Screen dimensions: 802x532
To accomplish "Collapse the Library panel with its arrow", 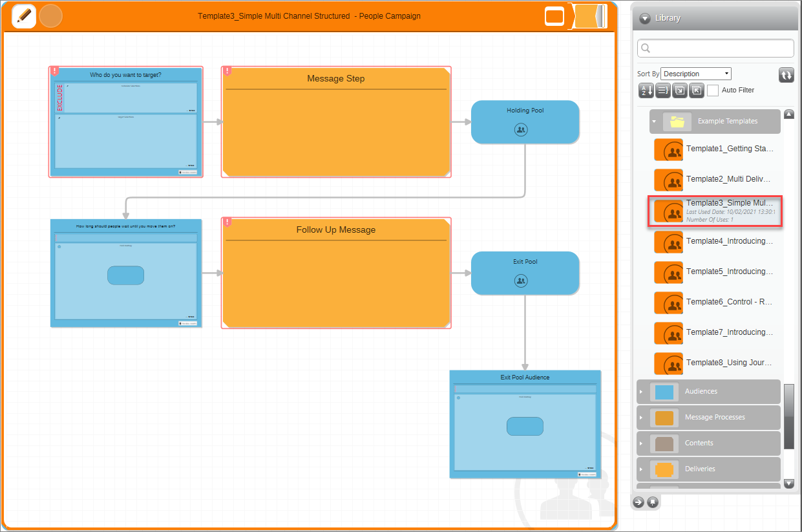I will click(645, 18).
